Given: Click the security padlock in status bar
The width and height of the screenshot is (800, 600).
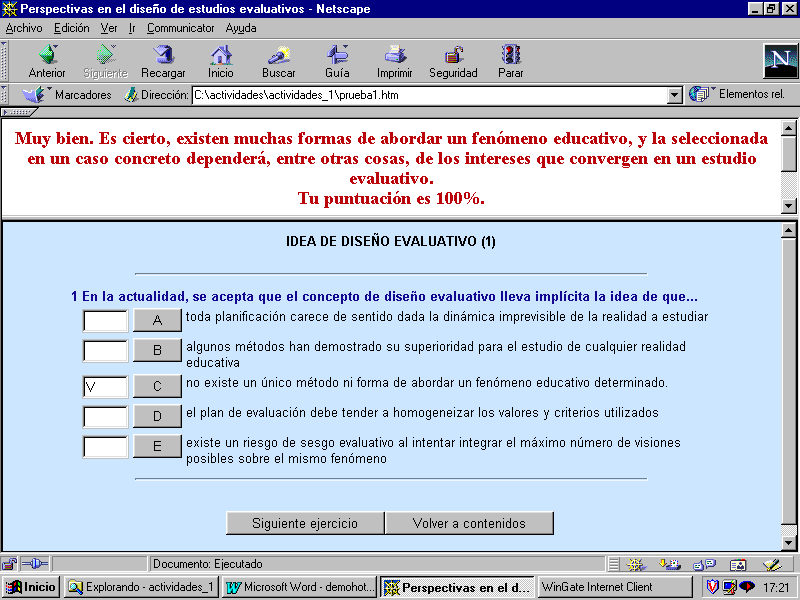Looking at the screenshot, I should pos(9,564).
